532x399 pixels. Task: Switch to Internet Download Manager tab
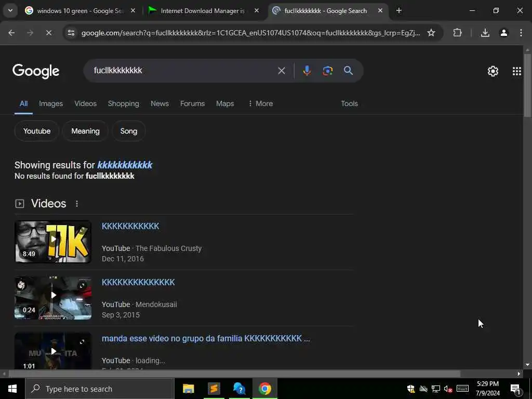203,11
